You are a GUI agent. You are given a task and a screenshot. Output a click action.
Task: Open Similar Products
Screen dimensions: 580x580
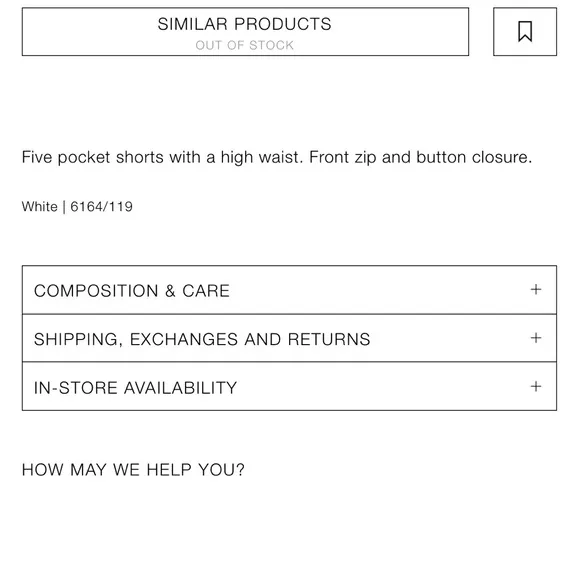tap(245, 31)
